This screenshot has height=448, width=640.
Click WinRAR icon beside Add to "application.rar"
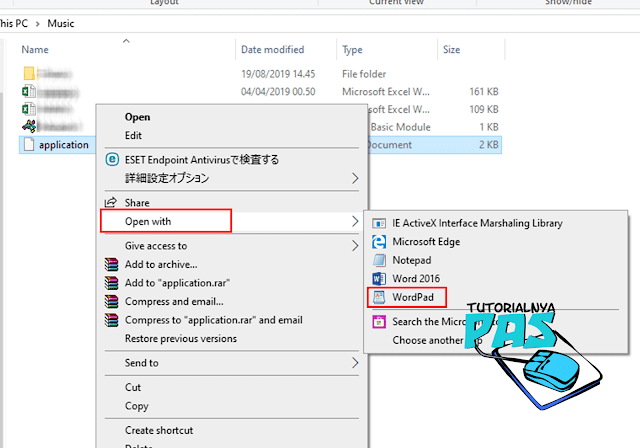tap(111, 283)
